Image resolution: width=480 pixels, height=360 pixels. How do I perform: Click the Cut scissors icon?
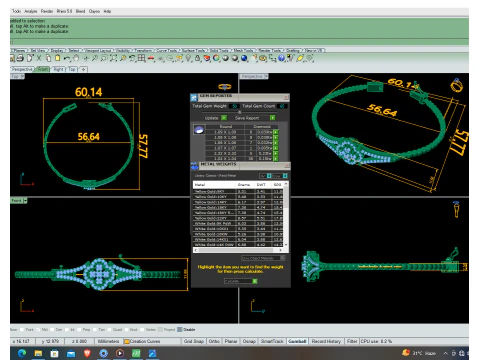click(x=39, y=58)
